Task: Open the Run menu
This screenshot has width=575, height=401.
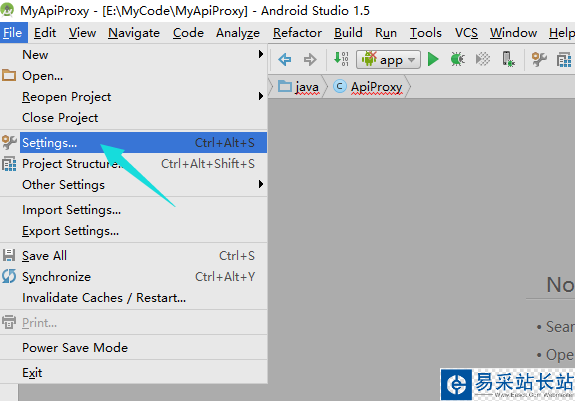Action: [x=386, y=33]
